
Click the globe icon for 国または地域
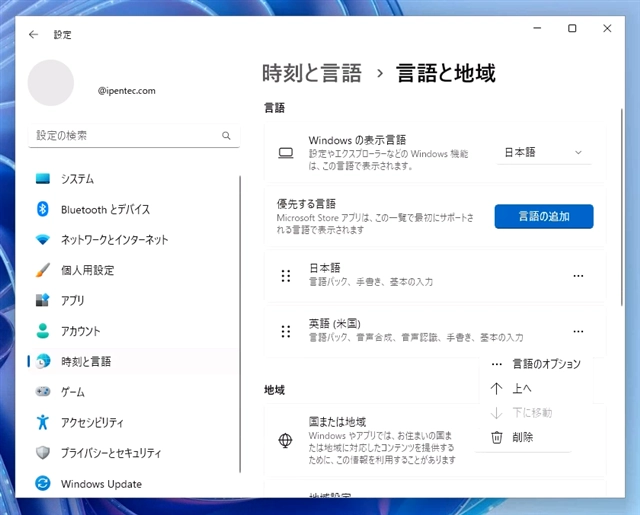(285, 440)
